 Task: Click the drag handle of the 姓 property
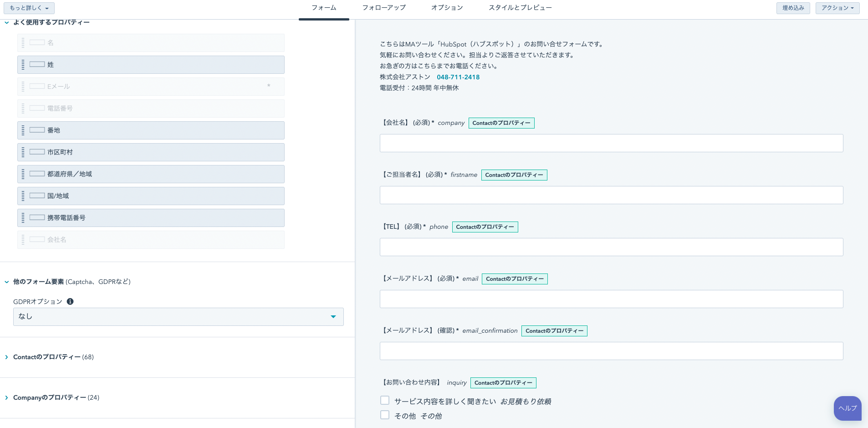pyautogui.click(x=23, y=65)
